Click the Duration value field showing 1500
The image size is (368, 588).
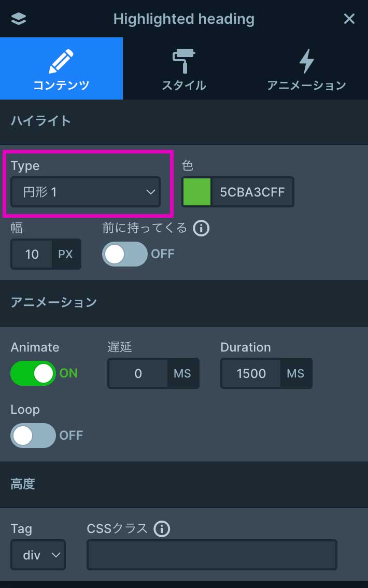251,373
